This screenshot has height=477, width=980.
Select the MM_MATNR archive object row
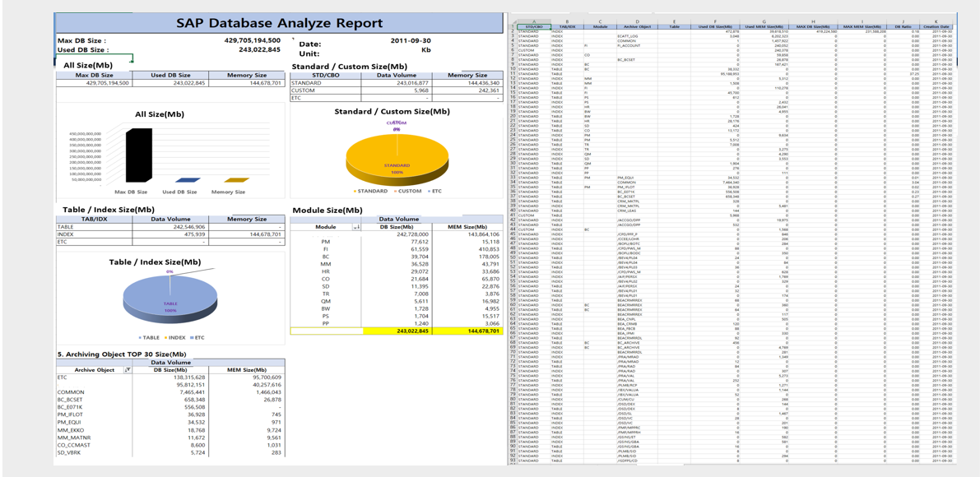click(x=170, y=438)
